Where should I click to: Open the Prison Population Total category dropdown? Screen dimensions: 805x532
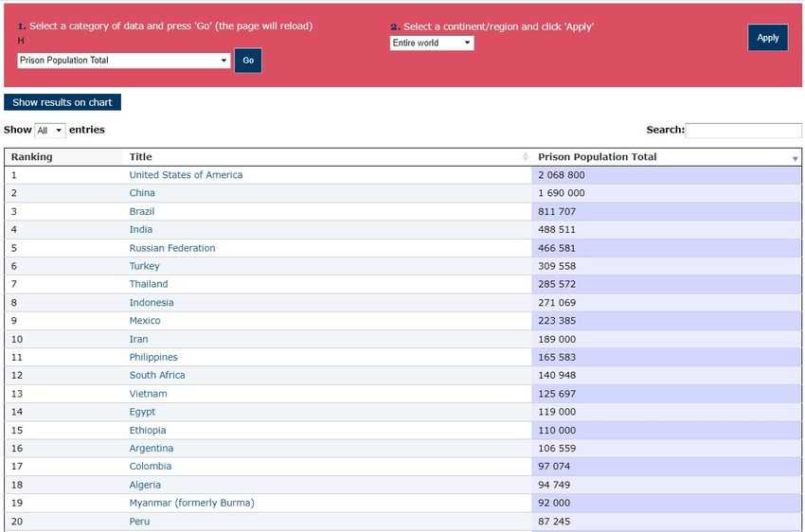(124, 61)
